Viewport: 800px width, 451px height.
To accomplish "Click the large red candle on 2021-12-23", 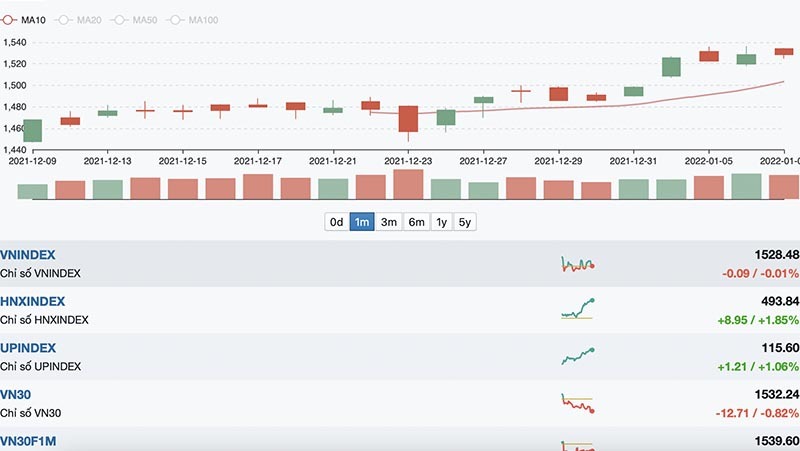I will click(408, 118).
